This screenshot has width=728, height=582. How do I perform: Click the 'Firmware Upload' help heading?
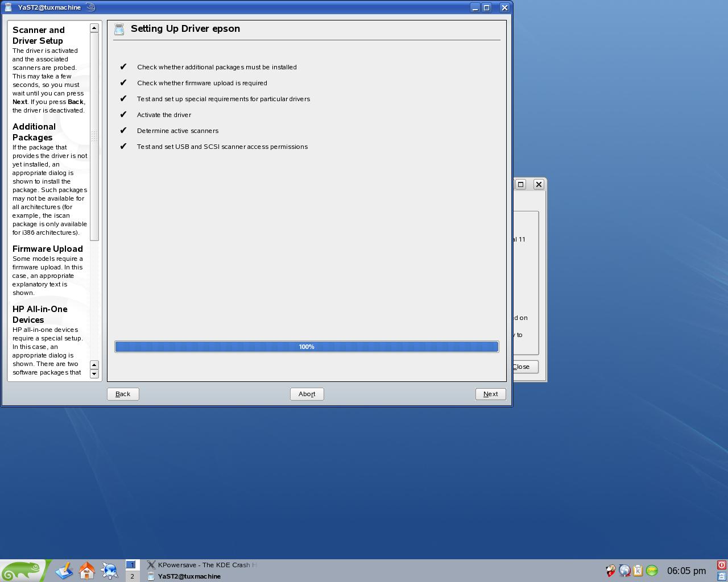[x=48, y=249]
